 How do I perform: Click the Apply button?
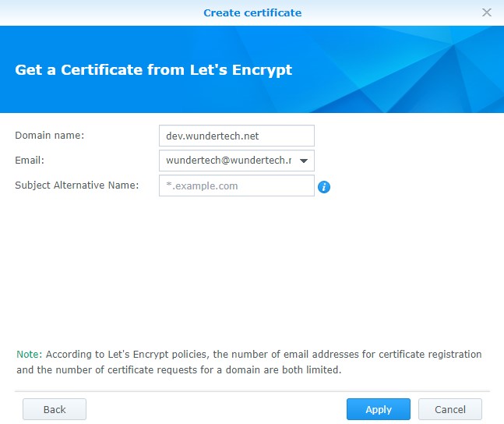379,409
